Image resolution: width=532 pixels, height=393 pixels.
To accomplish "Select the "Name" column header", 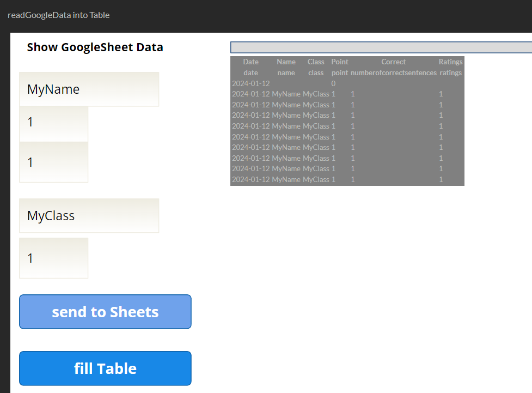I will click(x=286, y=62).
